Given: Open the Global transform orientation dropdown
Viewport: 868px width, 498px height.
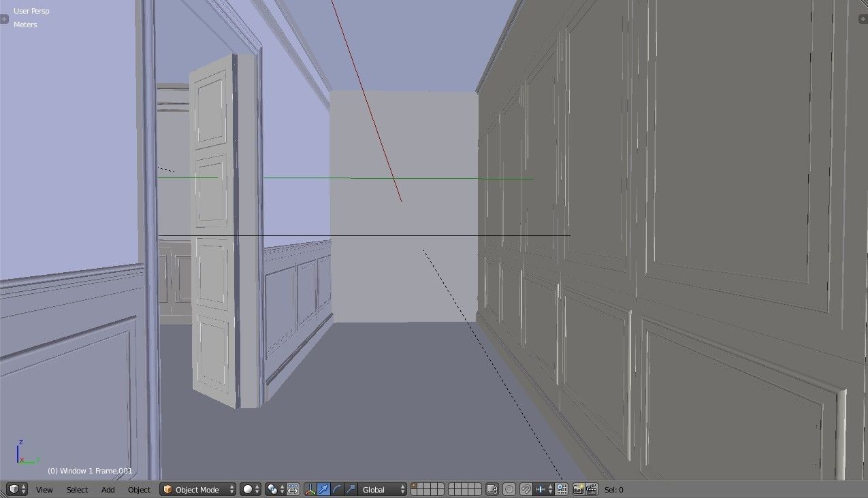Looking at the screenshot, I should (x=383, y=489).
